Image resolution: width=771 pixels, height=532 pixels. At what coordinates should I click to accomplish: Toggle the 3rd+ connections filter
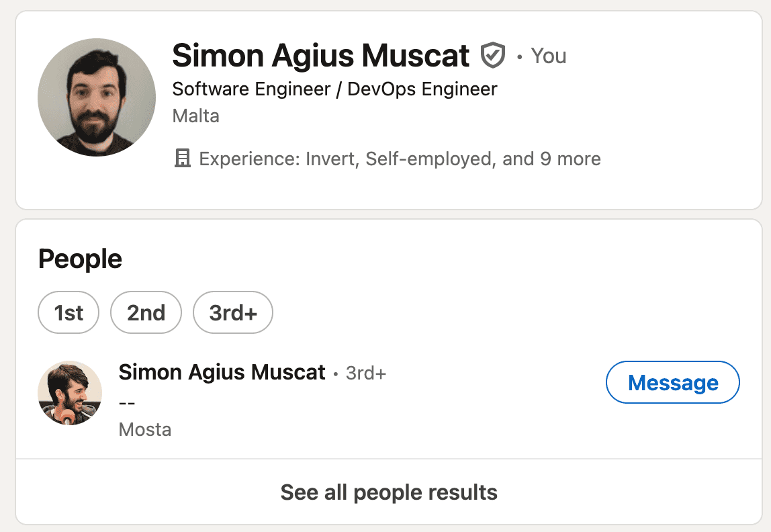point(232,313)
